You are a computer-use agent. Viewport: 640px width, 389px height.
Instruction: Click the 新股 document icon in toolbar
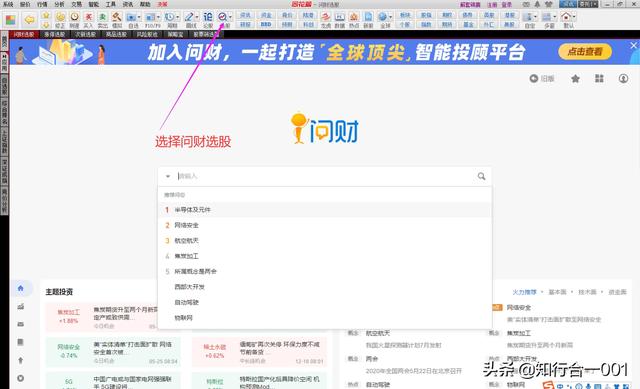368,17
